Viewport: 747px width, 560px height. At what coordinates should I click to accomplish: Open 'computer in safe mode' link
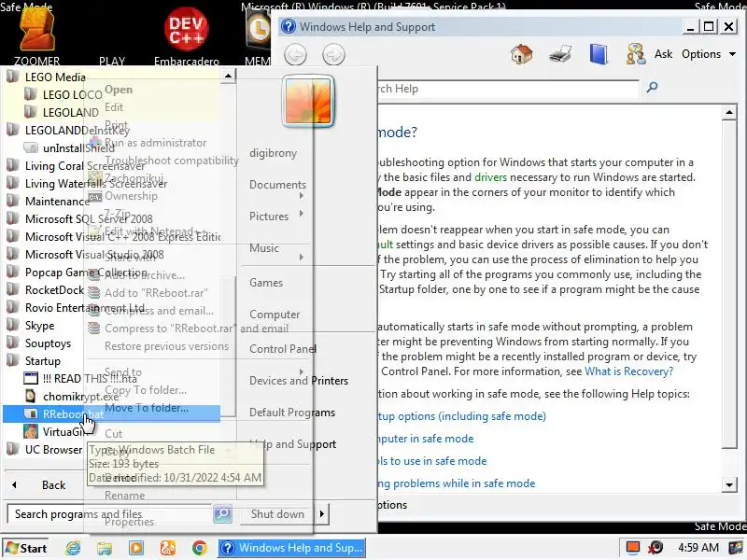(x=426, y=439)
